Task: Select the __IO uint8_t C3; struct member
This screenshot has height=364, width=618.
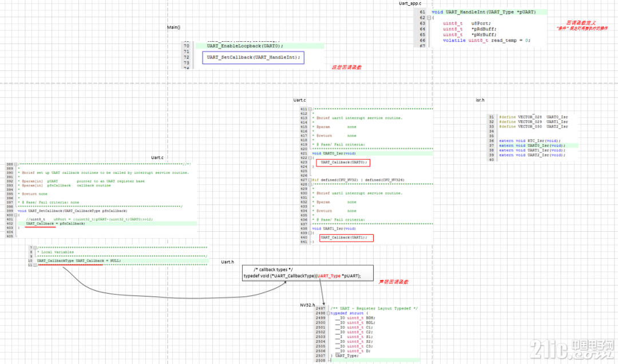Action: click(x=354, y=346)
